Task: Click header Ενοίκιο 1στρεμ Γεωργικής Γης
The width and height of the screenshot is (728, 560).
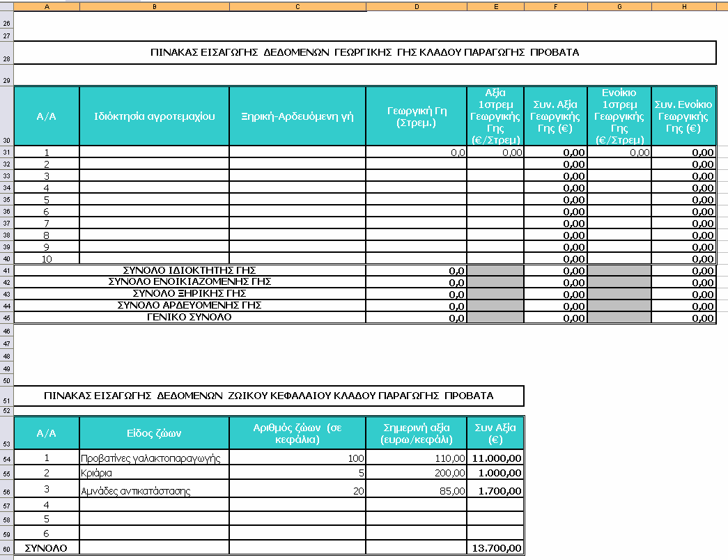Action: tap(619, 116)
